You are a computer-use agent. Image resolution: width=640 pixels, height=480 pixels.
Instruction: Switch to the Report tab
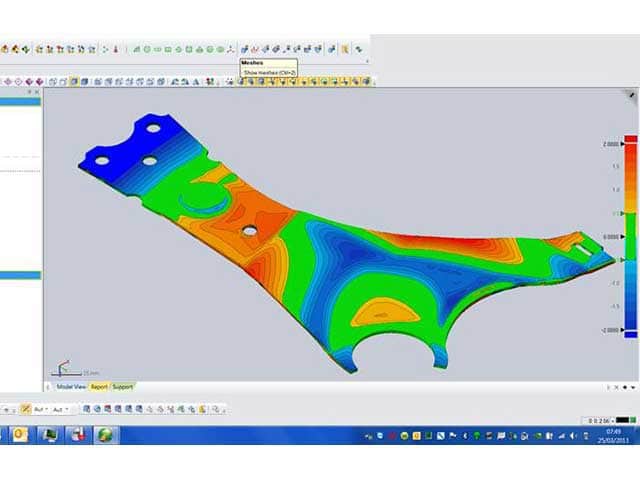[99, 386]
